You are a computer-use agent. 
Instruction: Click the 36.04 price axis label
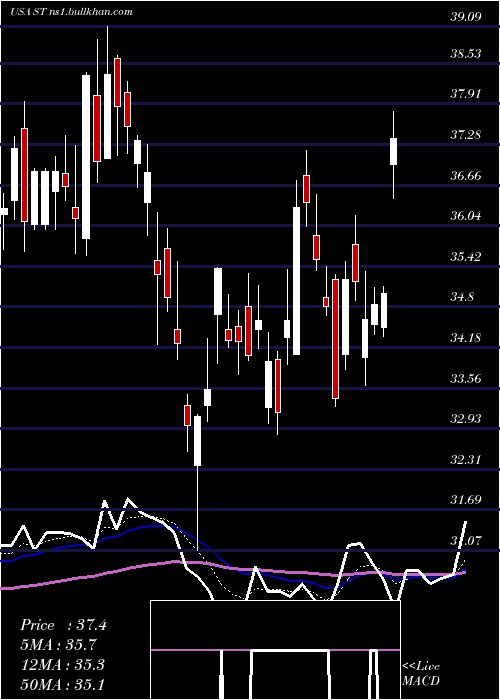click(x=466, y=216)
